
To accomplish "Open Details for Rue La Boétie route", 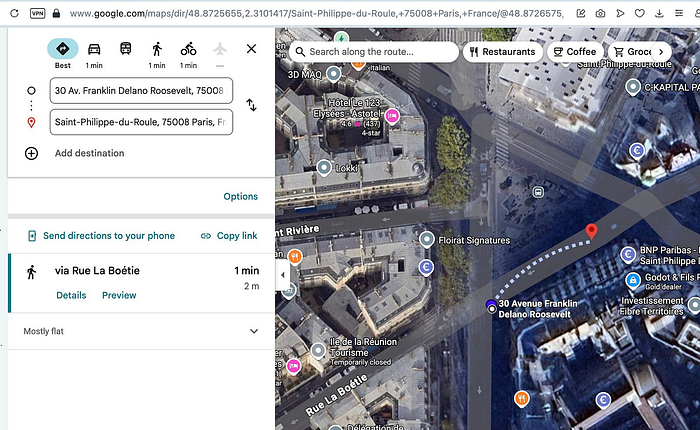I will (x=71, y=295).
